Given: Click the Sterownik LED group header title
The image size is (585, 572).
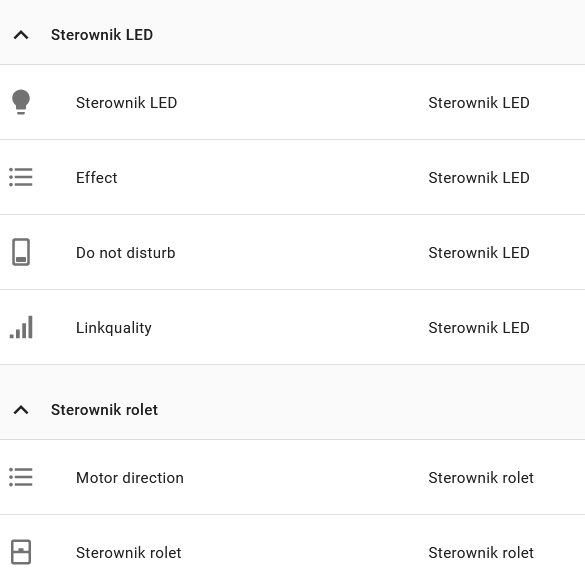Looking at the screenshot, I should click(102, 35).
